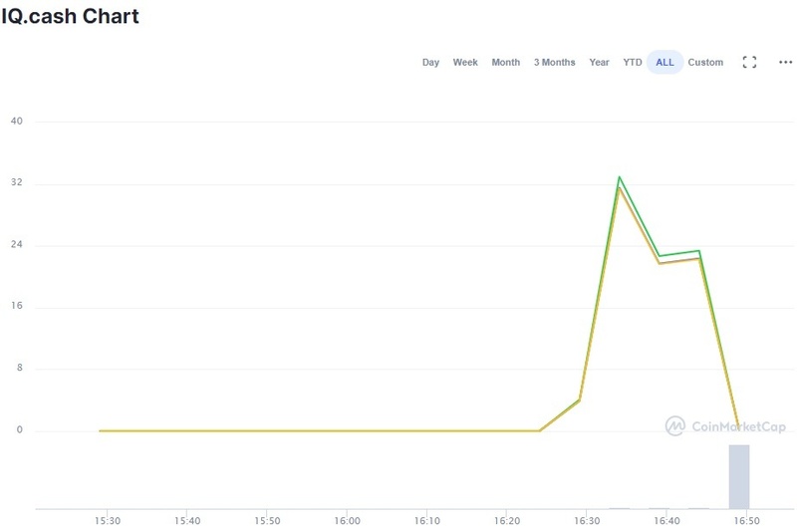The image size is (797, 532).
Task: Click the 8 value on y-axis
Action: pyautogui.click(x=20, y=368)
